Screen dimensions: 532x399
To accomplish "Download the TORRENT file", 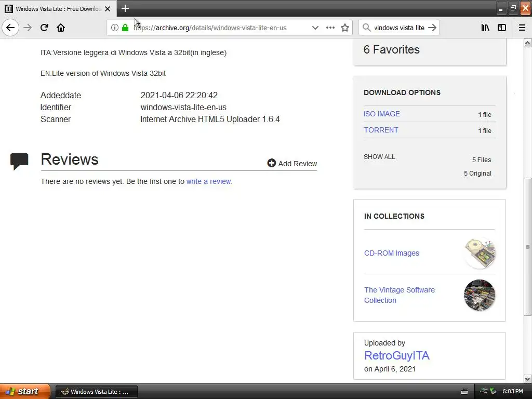I will (381, 130).
